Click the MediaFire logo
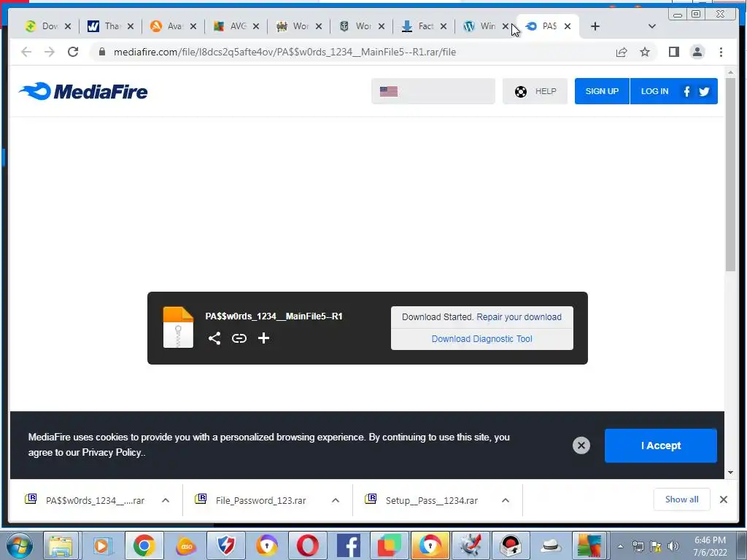Screen dimensions: 747x560 click(x=83, y=91)
